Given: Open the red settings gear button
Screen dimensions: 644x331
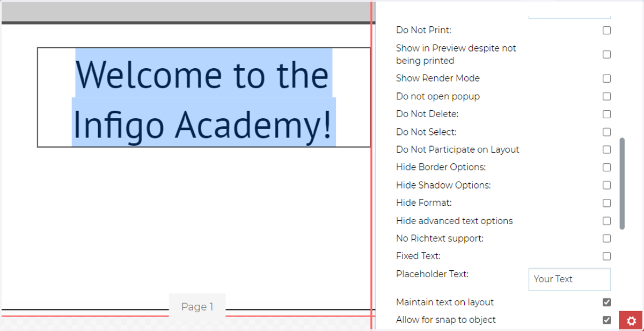Looking at the screenshot, I should click(631, 321).
